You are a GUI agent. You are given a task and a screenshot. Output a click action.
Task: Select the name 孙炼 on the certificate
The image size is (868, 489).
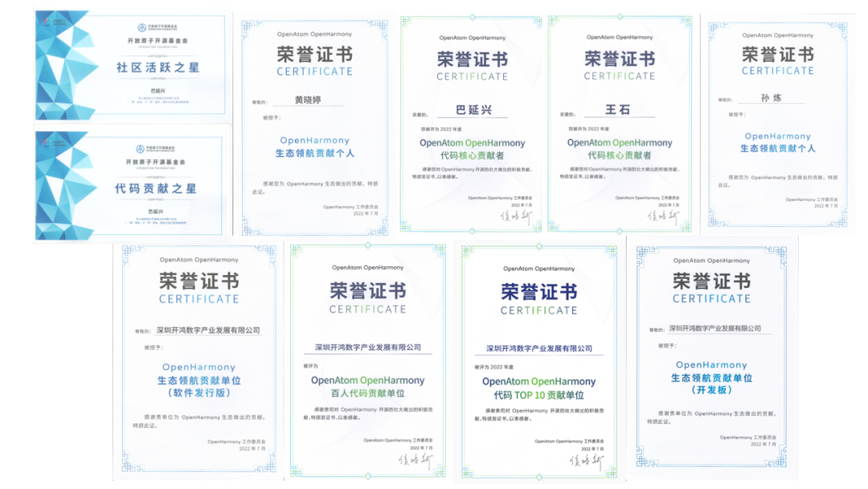770,98
